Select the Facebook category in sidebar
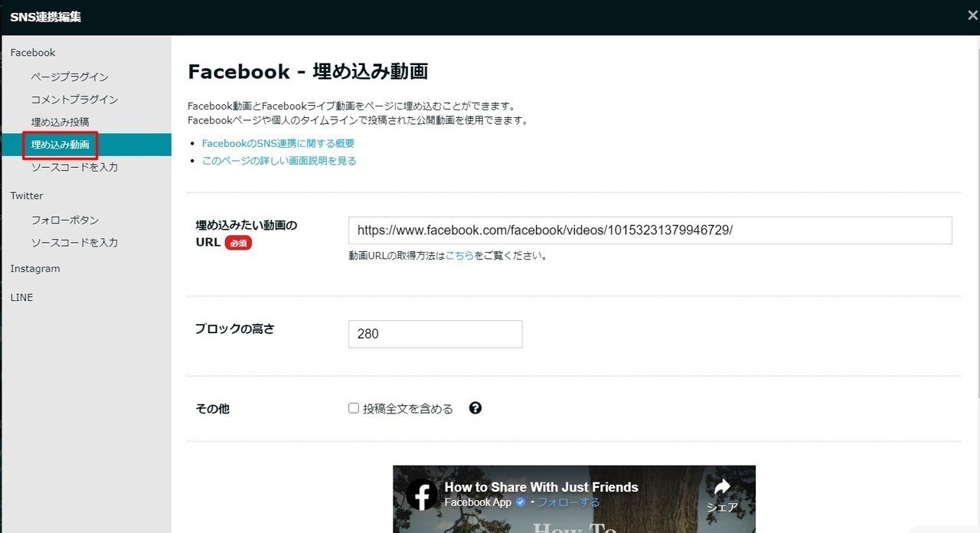The width and height of the screenshot is (980, 533). (x=33, y=53)
